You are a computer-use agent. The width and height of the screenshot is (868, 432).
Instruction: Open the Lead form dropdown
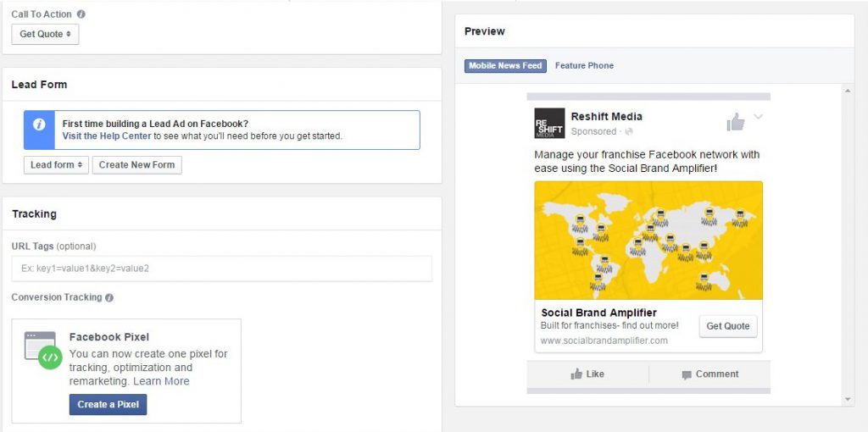(x=56, y=165)
